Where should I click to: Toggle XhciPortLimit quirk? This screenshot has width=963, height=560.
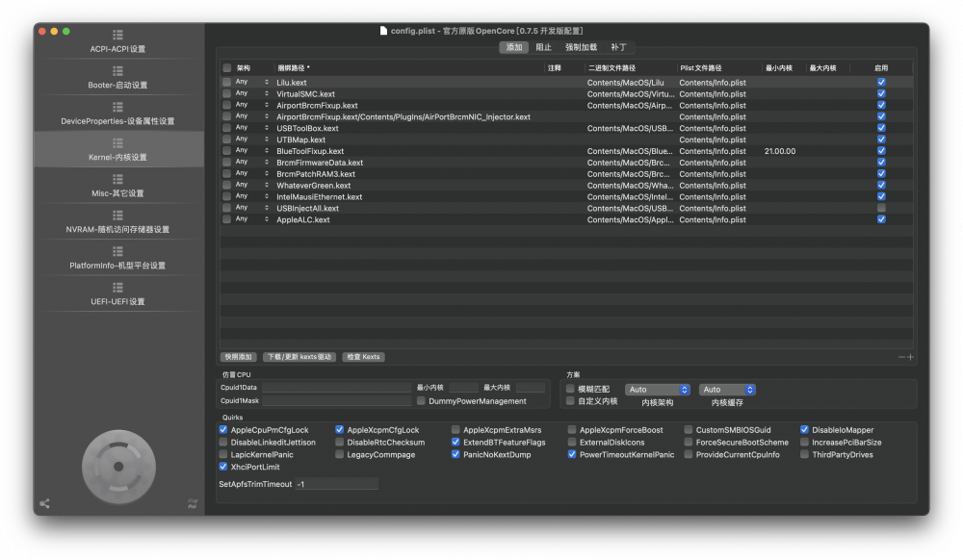(x=223, y=467)
